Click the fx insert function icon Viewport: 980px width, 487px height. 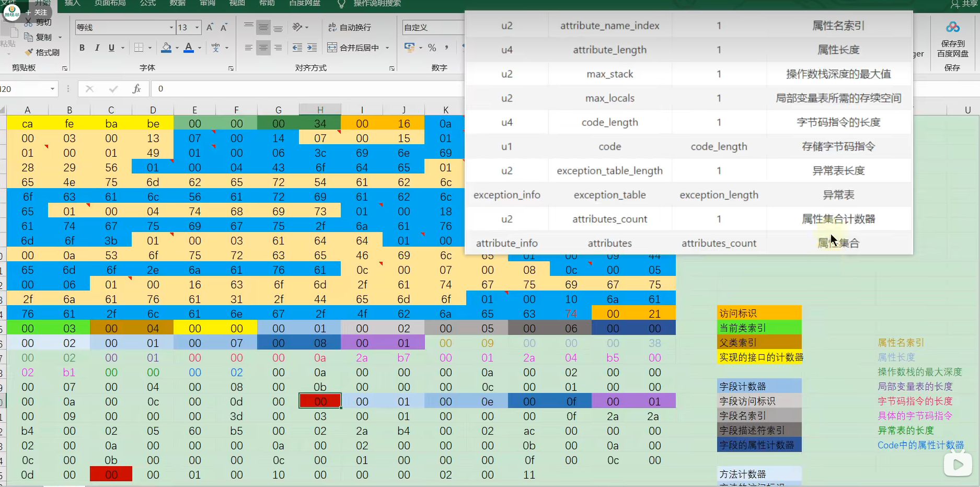(x=136, y=89)
